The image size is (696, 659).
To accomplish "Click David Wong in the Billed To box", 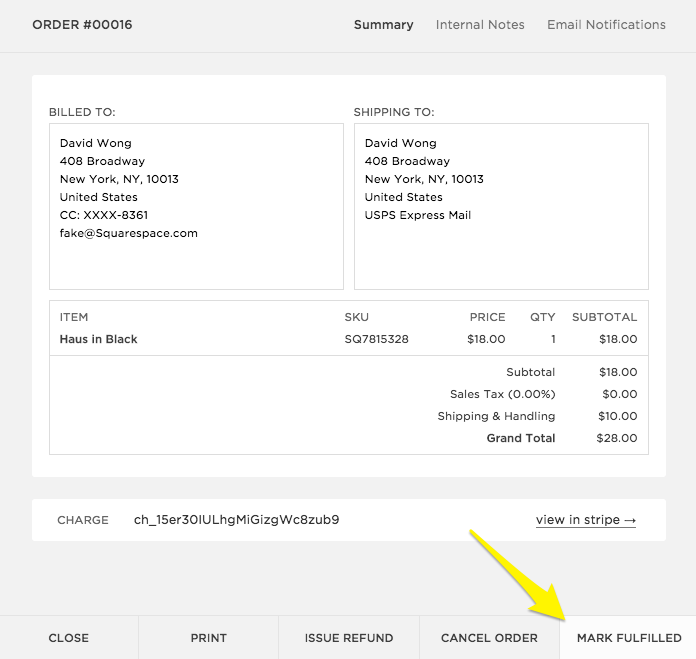I will 96,143.
